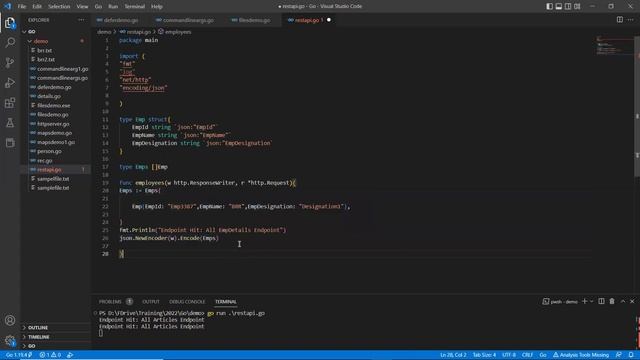Image resolution: width=640 pixels, height=360 pixels.
Task: Open the Manage gear icon
Action: point(10,340)
